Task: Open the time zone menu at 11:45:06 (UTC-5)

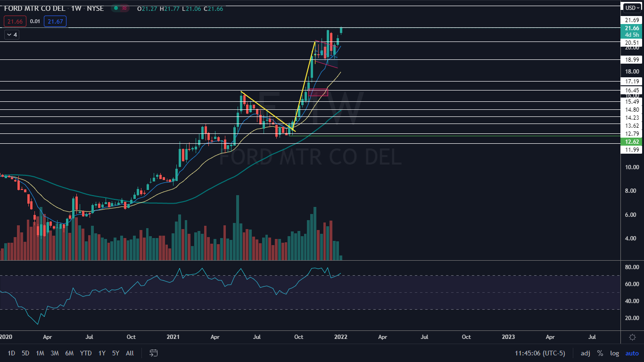Action: click(x=545, y=353)
